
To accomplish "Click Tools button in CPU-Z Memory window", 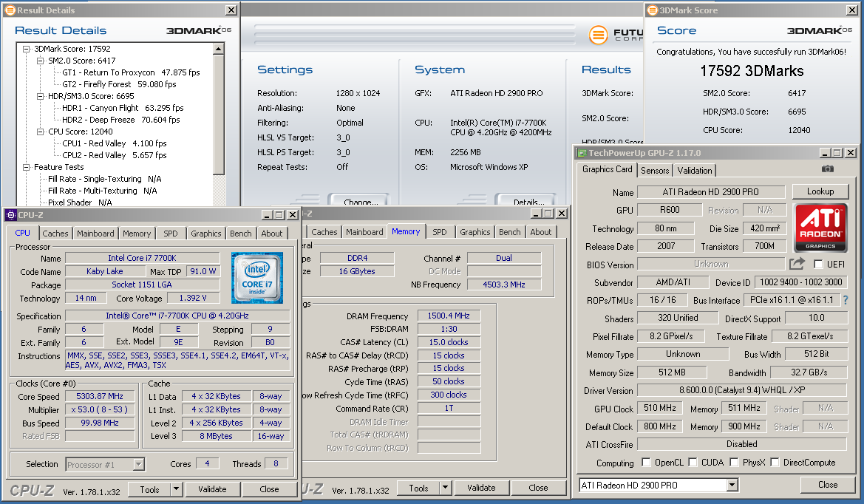I will (x=418, y=488).
